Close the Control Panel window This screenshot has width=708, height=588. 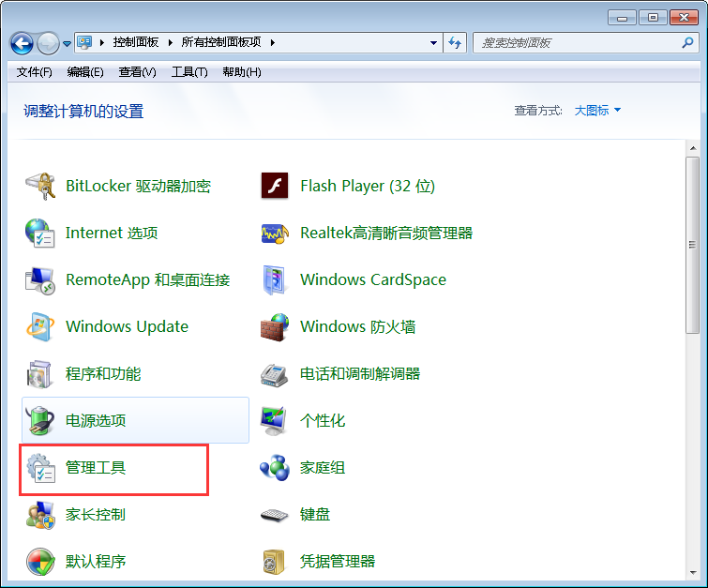[684, 18]
